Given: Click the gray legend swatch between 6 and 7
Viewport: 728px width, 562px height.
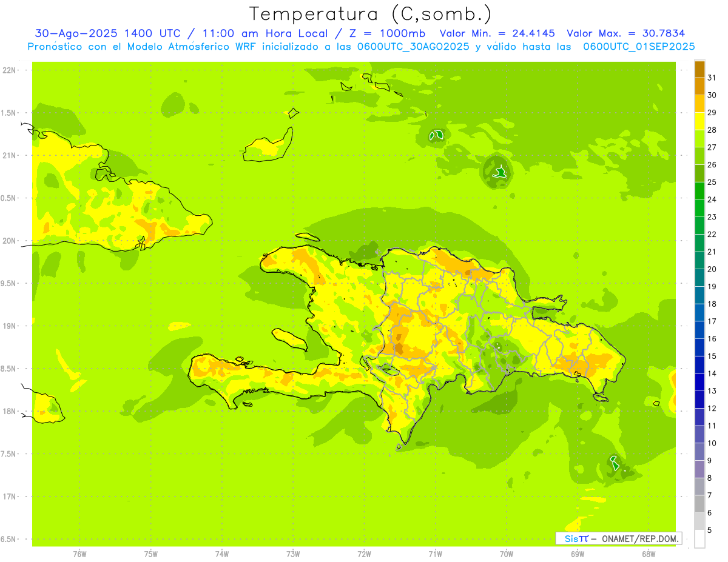Looking at the screenshot, I should click(699, 504).
